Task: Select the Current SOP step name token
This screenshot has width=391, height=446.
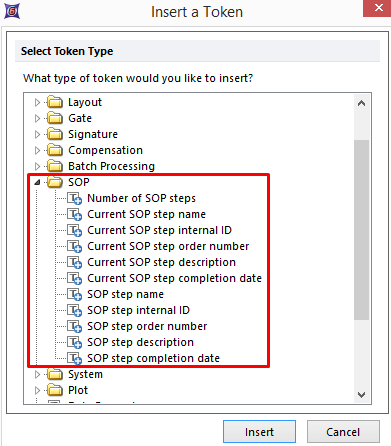Action: point(146,214)
